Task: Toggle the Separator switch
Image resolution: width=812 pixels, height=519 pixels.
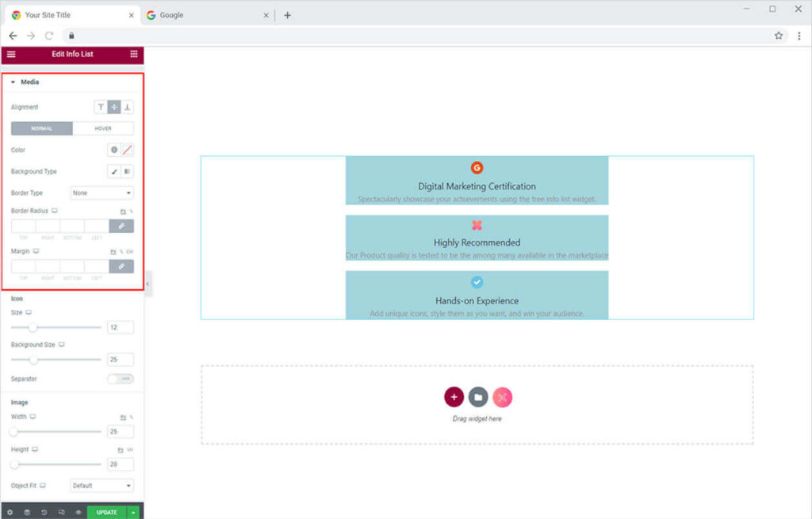Action: point(121,379)
